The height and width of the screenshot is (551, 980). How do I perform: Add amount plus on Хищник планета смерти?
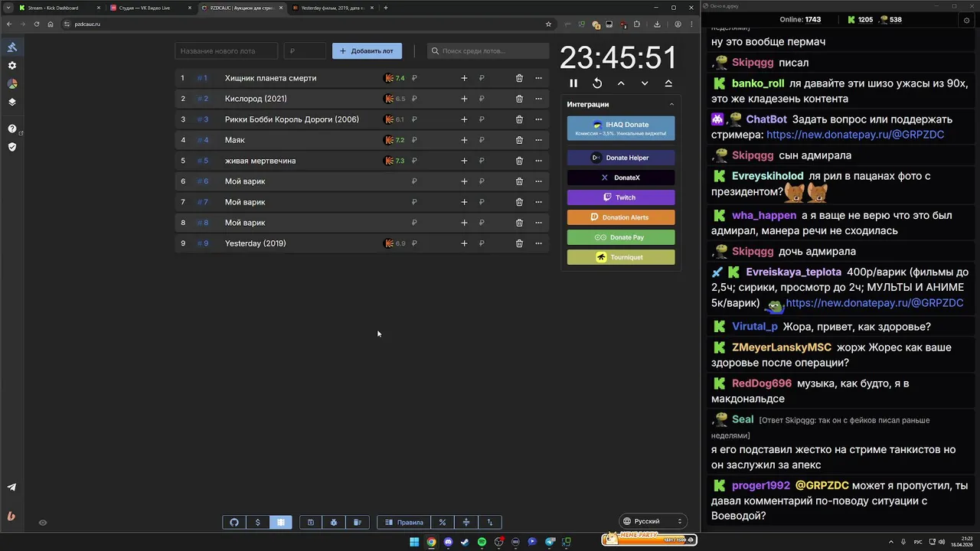[x=464, y=78]
